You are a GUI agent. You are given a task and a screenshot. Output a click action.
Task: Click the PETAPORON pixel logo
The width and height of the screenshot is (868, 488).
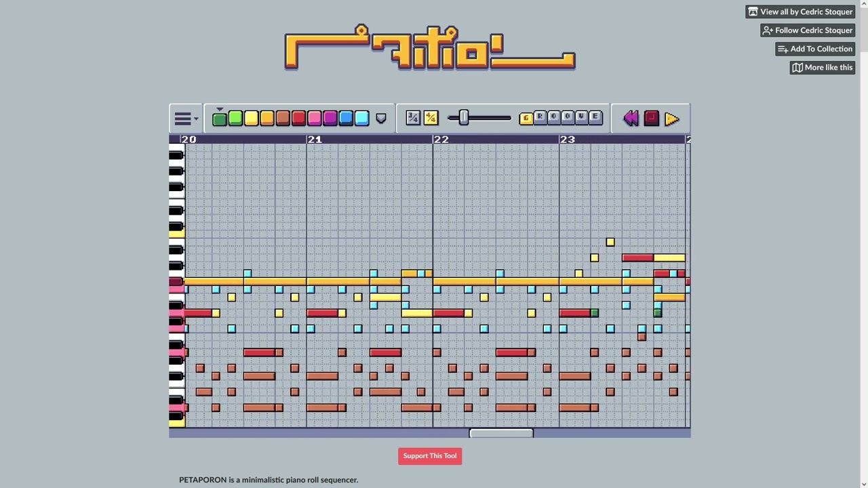click(430, 47)
